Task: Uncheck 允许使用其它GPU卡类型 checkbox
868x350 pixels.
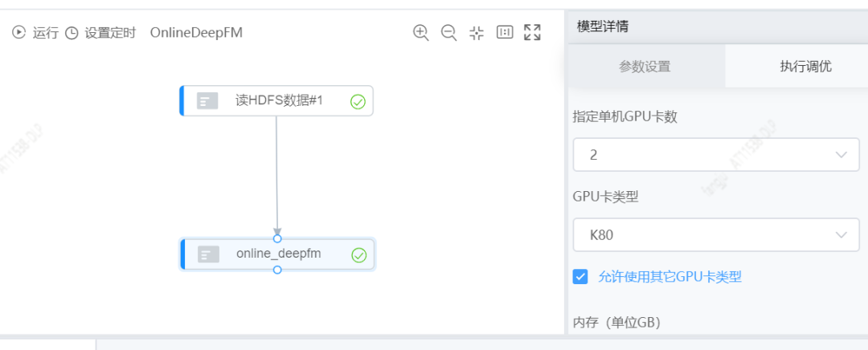Action: 580,277
